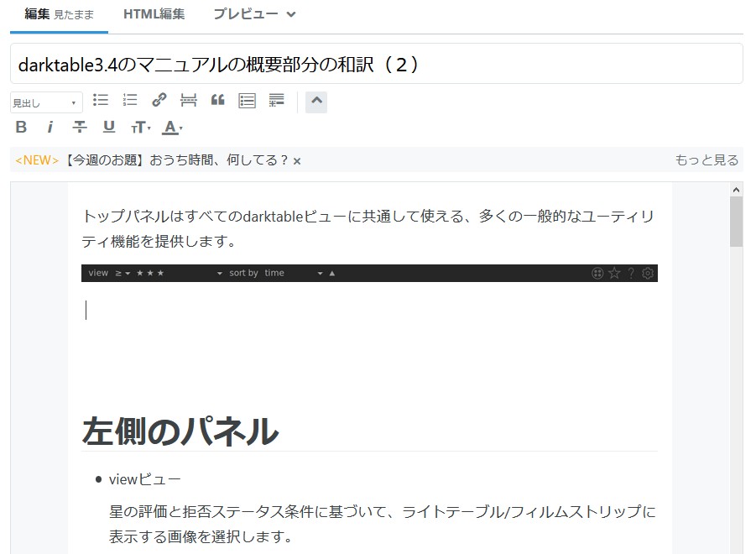Viewport: 756px width, 554px height.
Task: Click the <NEW> label
Action: (37, 160)
